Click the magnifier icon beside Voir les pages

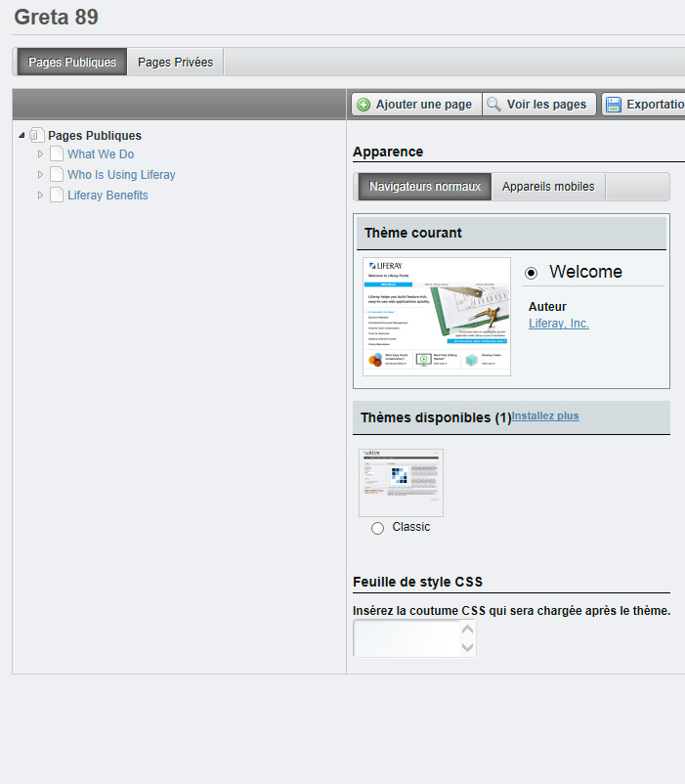pos(493,104)
